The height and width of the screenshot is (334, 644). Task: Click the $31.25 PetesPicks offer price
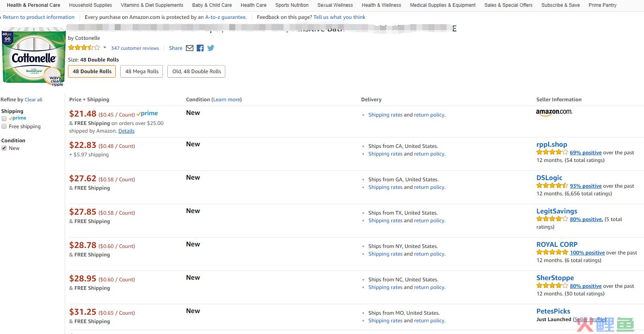click(x=83, y=312)
